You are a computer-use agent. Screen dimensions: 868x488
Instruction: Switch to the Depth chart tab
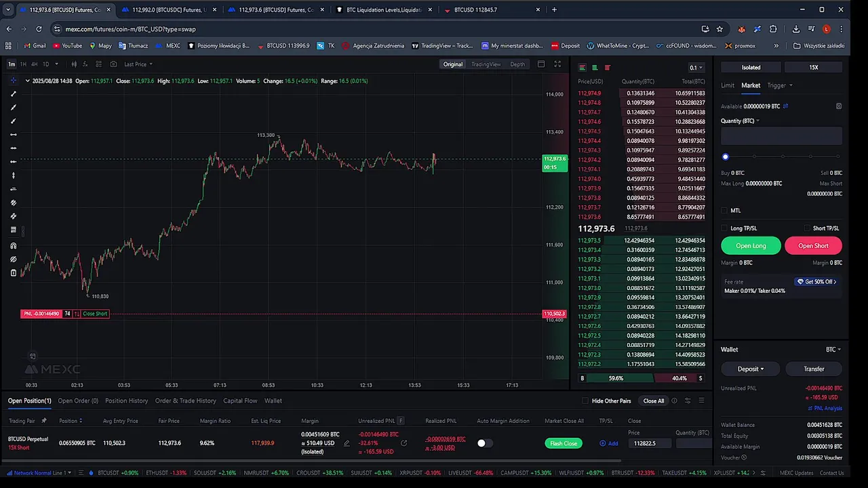point(517,64)
